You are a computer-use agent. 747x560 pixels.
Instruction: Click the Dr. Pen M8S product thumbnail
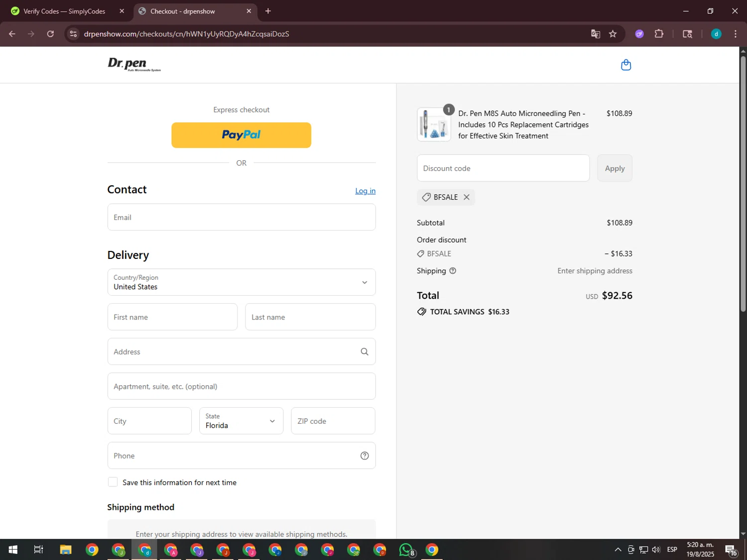434,124
